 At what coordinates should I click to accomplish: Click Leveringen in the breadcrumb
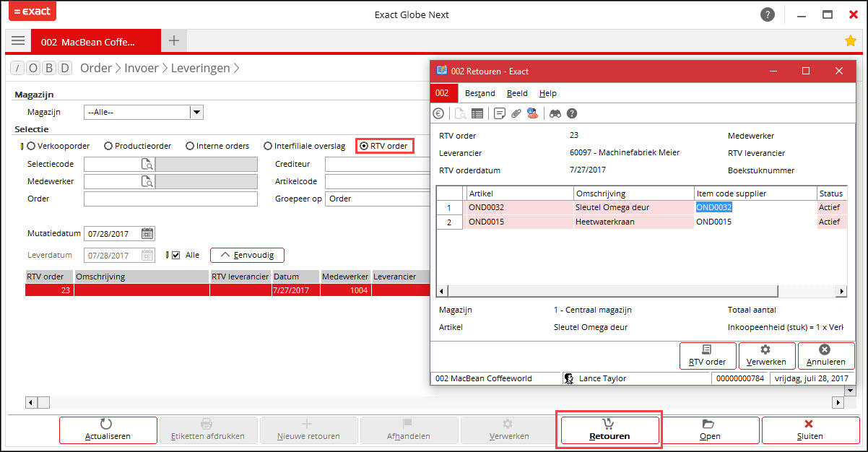click(200, 69)
